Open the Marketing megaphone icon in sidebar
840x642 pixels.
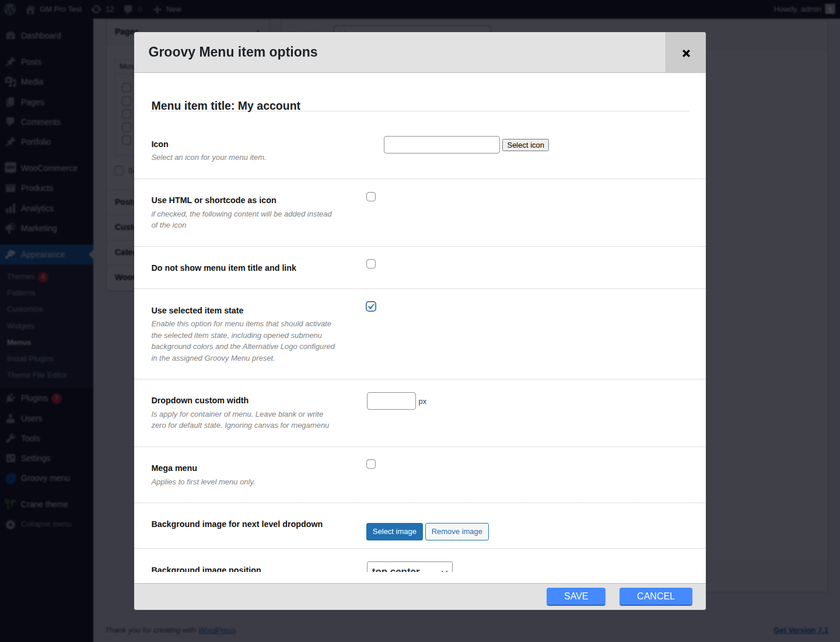(10, 228)
